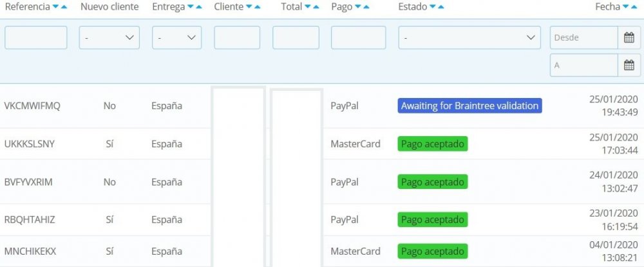Focus the Referencia filter field
The height and width of the screenshot is (267, 644).
[35, 37]
